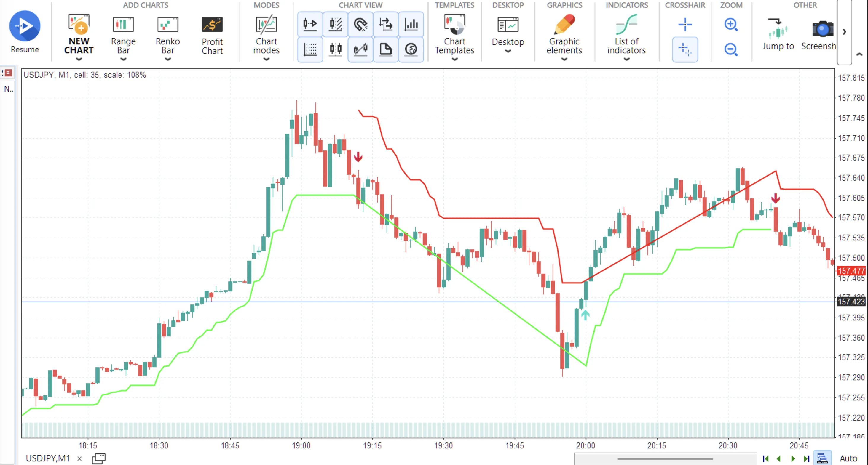Toggle the volume bars histogram icon
This screenshot has width=868, height=465.
click(x=411, y=24)
